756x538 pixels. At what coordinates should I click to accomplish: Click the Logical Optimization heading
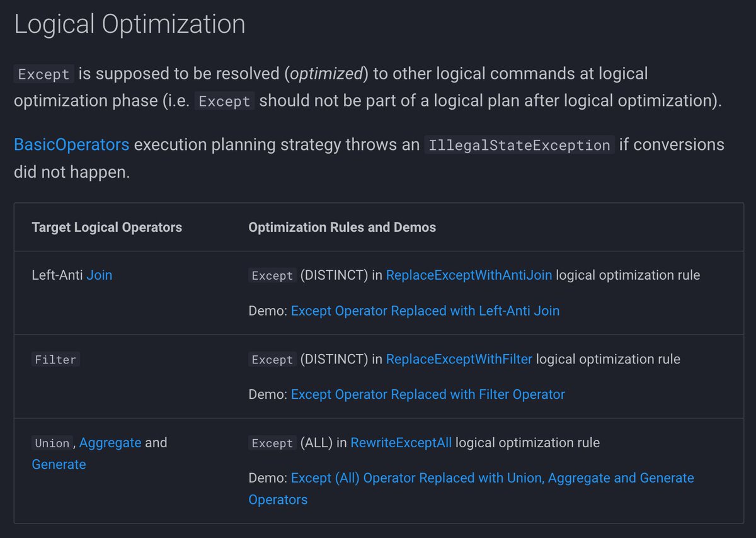130,25
